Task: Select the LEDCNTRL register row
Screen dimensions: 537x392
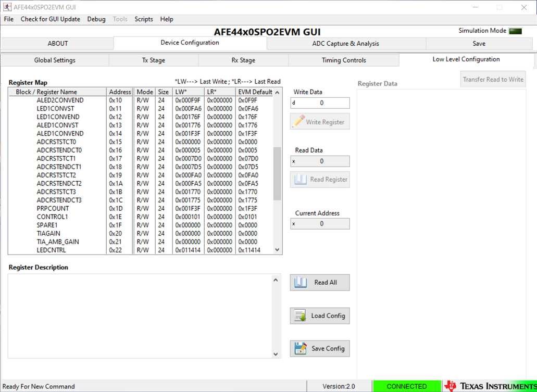Action: tap(141, 250)
